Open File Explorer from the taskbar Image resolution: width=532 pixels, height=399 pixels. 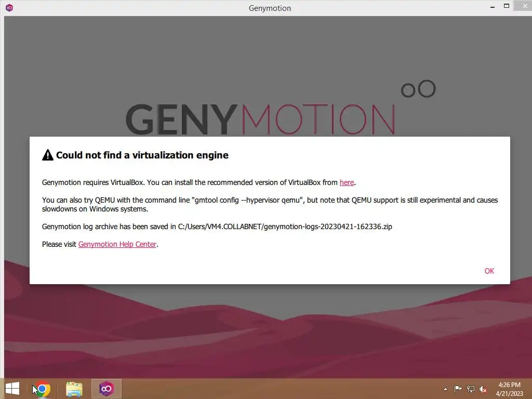(74, 389)
